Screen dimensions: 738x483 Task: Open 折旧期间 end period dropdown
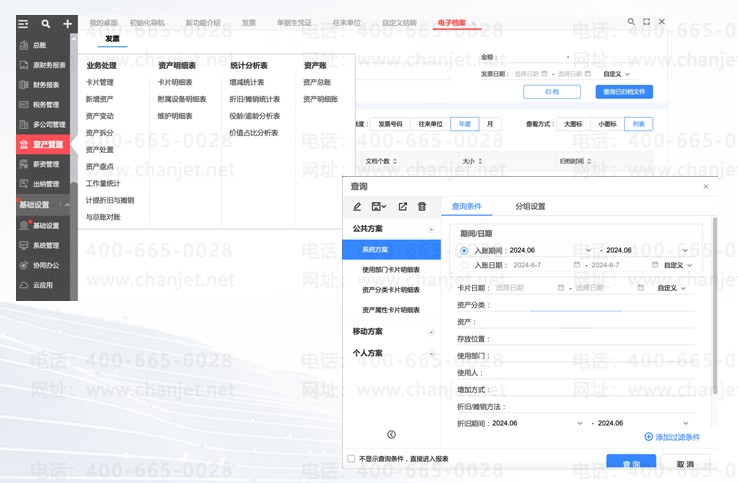686,423
